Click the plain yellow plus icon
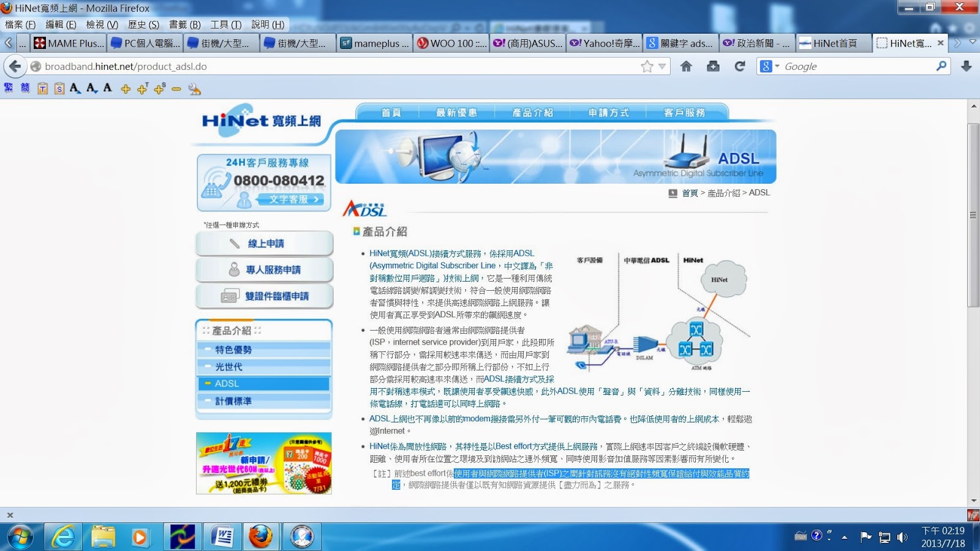Image resolution: width=980 pixels, height=551 pixels. (x=126, y=89)
